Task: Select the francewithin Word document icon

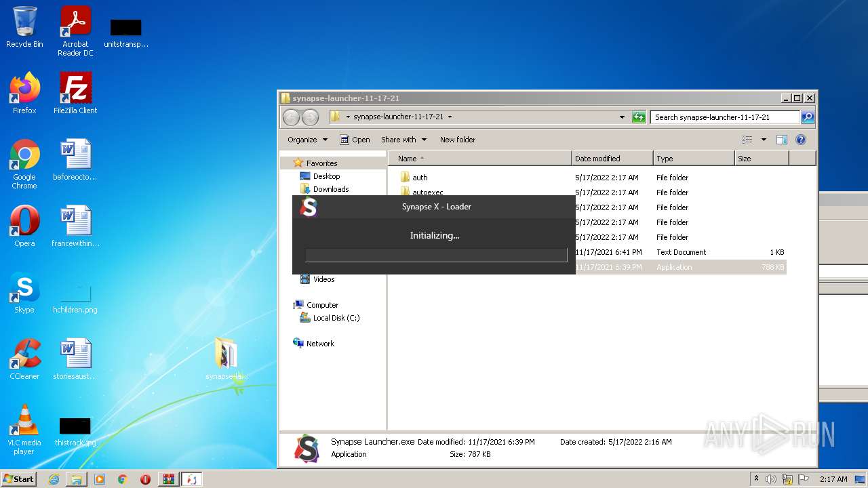Action: pyautogui.click(x=75, y=226)
